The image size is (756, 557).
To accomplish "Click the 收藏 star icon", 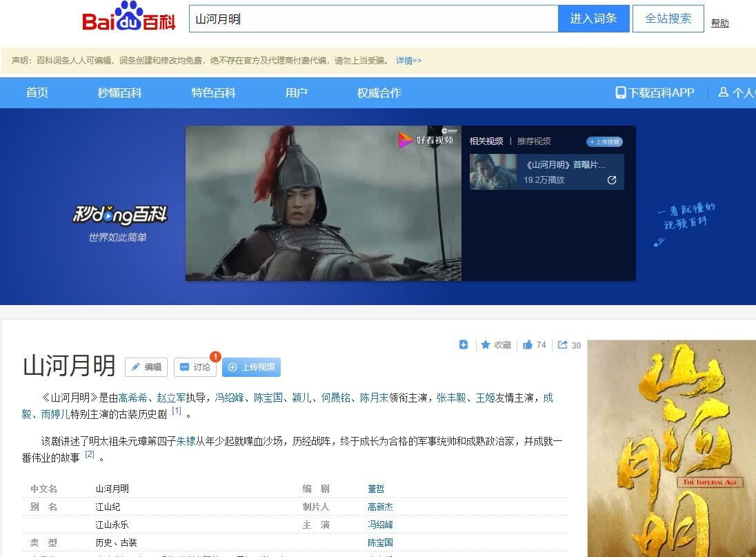I will point(486,344).
